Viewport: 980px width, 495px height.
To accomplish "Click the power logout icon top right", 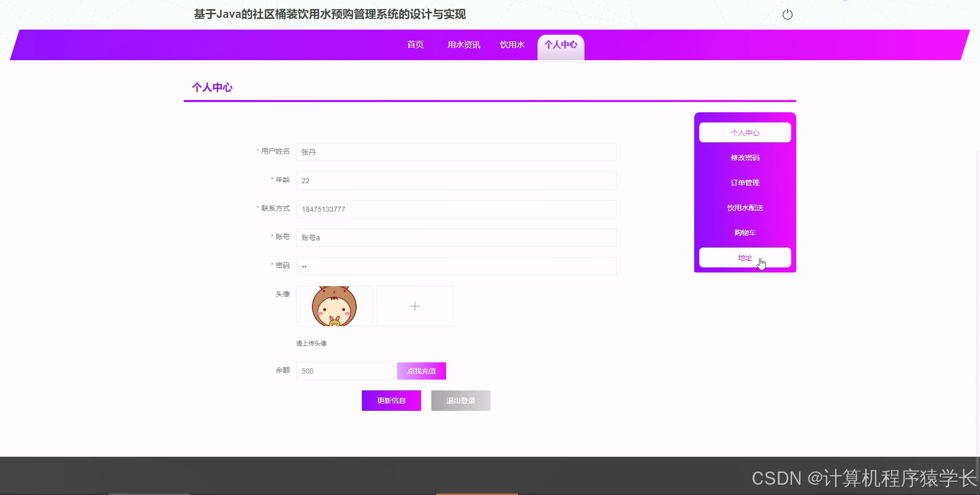I will click(x=787, y=14).
